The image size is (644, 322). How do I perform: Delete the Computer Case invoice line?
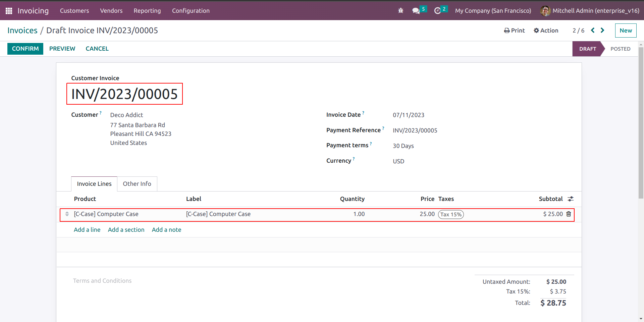pos(569,214)
